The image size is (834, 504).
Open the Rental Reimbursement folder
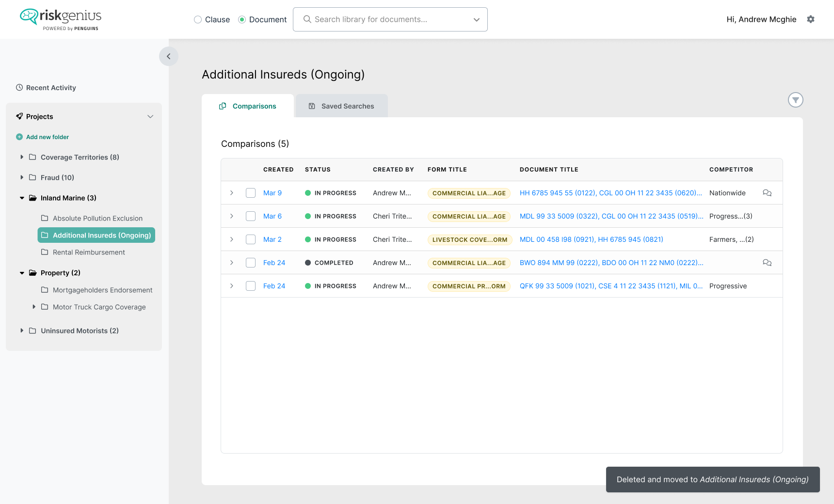click(x=89, y=252)
